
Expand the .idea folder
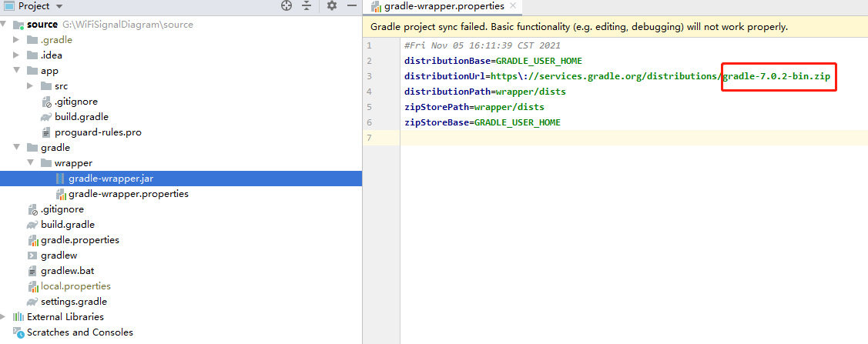point(16,55)
